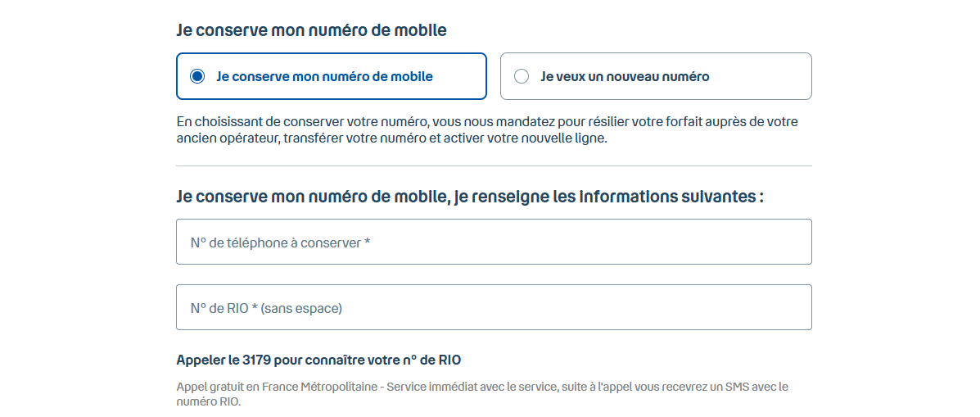Click empty right area of the keep-number option card
This screenshot has height=417, width=980.
463,76
